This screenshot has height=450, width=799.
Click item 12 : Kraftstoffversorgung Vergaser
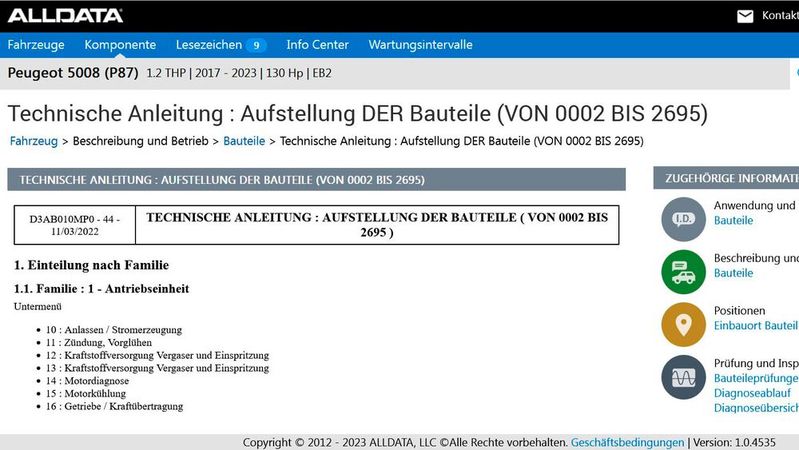pyautogui.click(x=157, y=355)
